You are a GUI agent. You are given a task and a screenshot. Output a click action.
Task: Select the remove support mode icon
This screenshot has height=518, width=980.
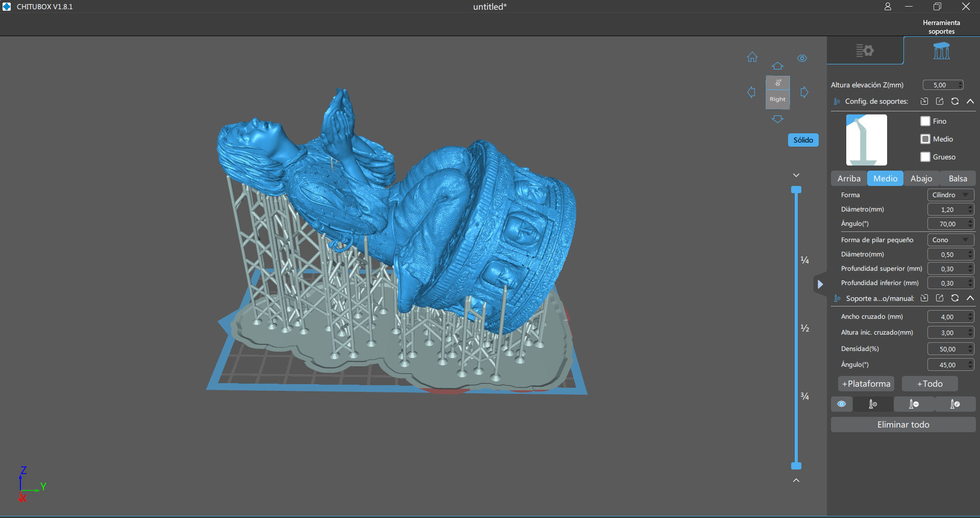point(914,404)
